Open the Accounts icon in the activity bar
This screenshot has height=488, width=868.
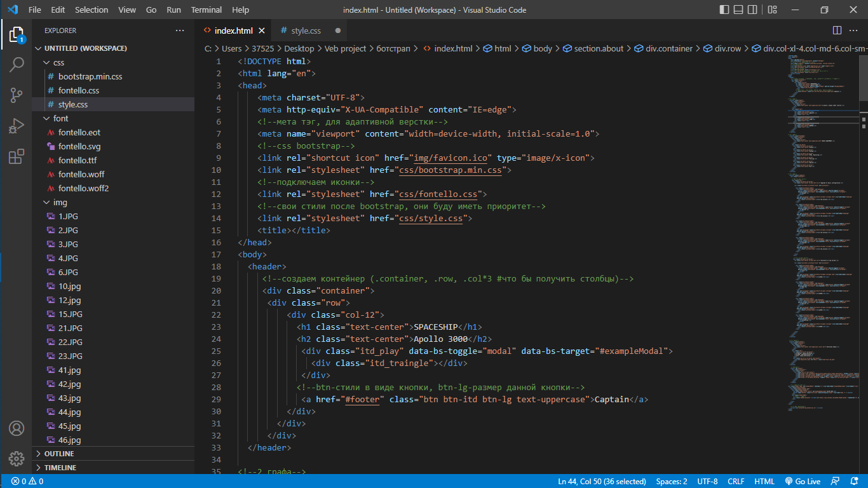click(x=17, y=428)
